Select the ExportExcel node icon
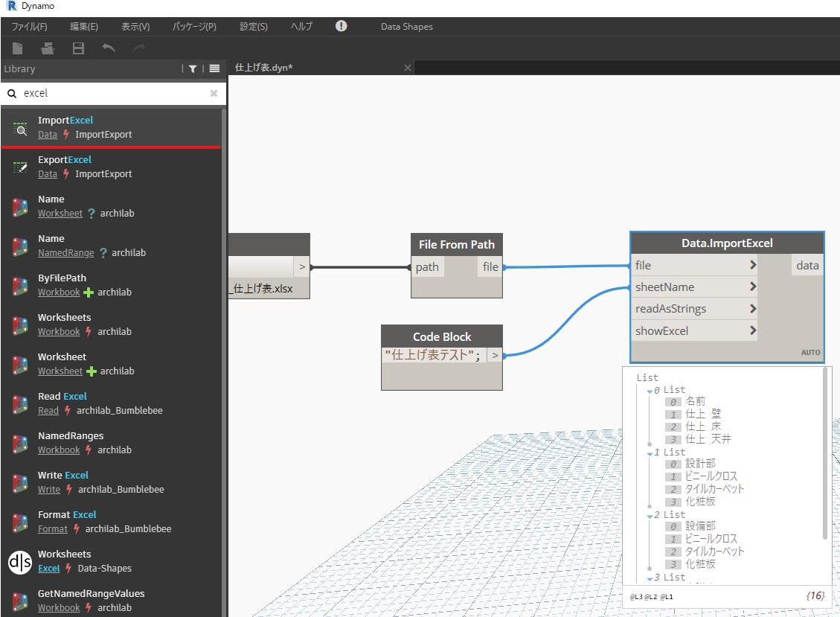840x617 pixels. coord(20,167)
